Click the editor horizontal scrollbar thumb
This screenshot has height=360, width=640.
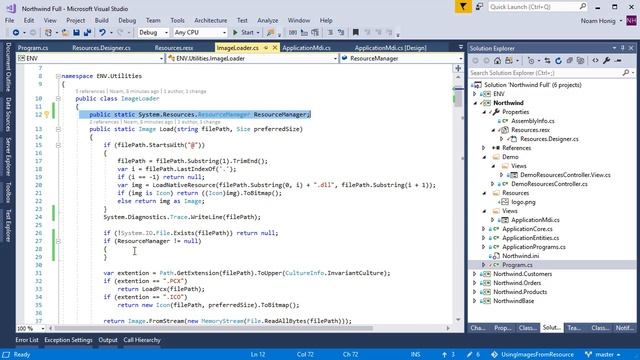click(213, 328)
